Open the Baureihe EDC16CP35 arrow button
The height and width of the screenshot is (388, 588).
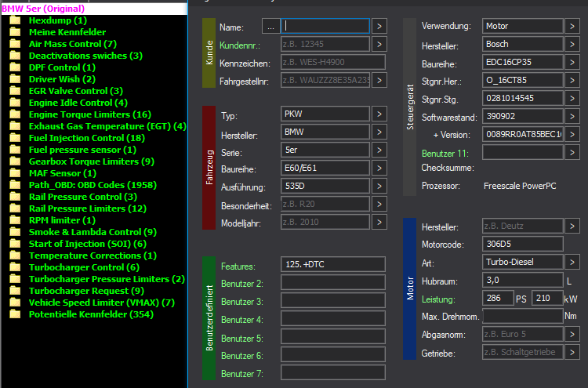point(572,62)
